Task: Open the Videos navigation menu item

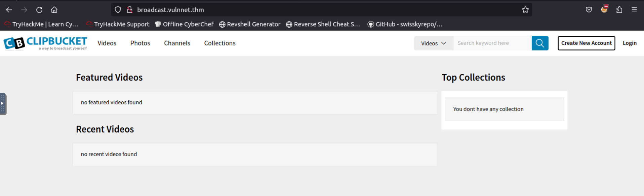Action: tap(107, 43)
